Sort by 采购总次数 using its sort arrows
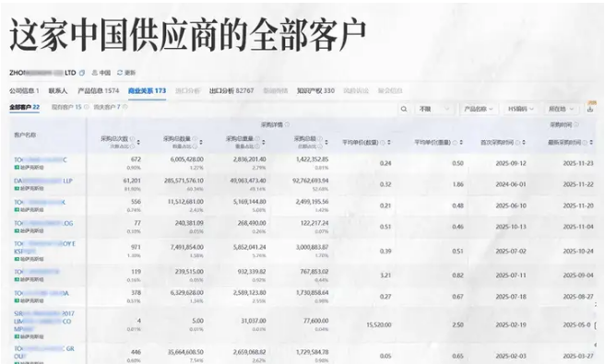605x364 pixels. (138, 142)
